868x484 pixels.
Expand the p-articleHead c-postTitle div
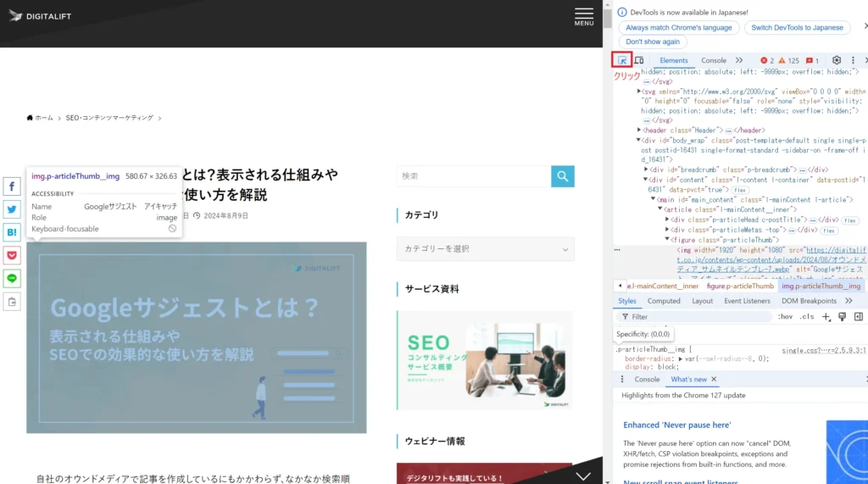pyautogui.click(x=667, y=220)
